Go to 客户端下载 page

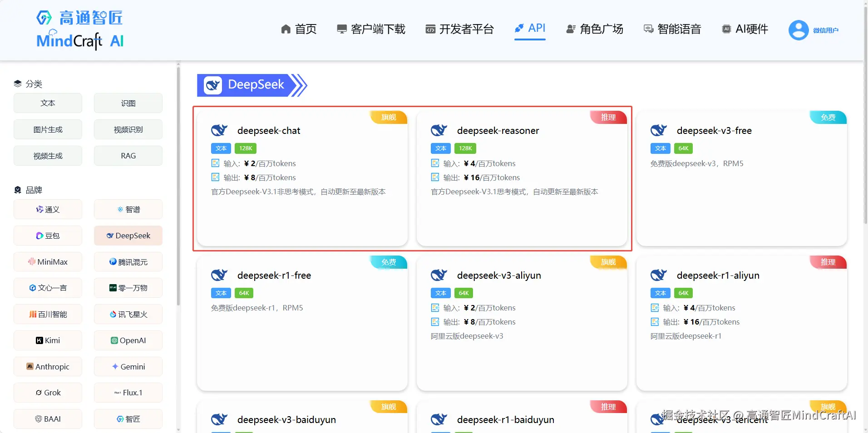click(x=371, y=29)
